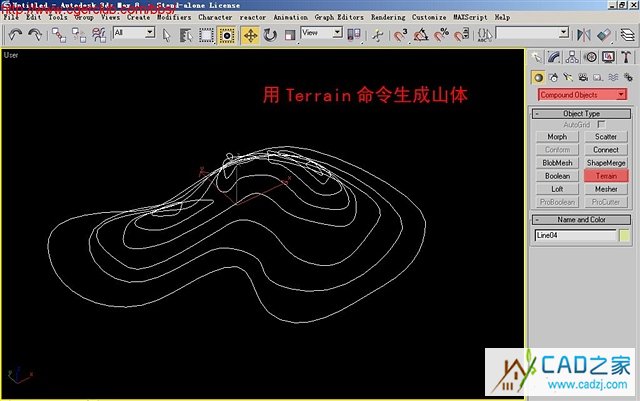Click the Edit Named Selection Sets icon

(484, 35)
